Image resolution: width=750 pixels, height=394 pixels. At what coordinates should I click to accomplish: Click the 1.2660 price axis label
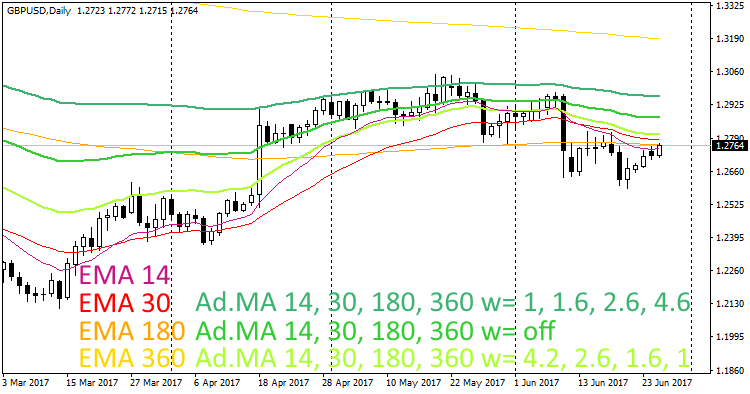(x=730, y=171)
